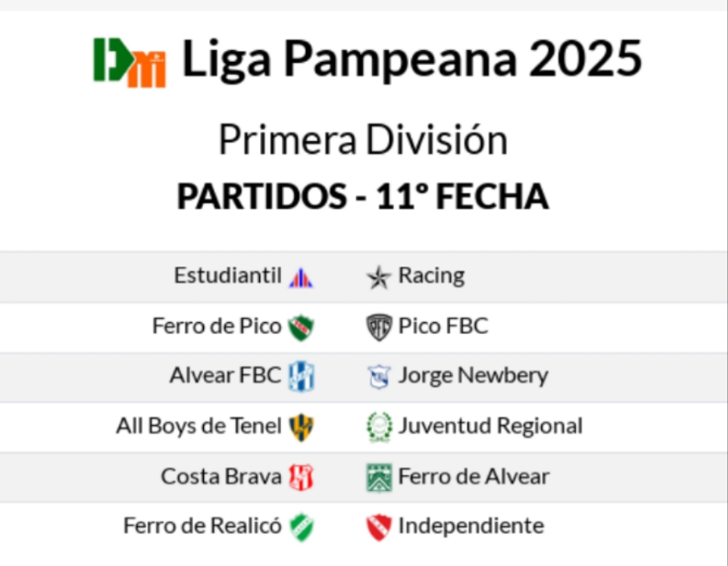Click the Pico FBC shield crest

(378, 327)
